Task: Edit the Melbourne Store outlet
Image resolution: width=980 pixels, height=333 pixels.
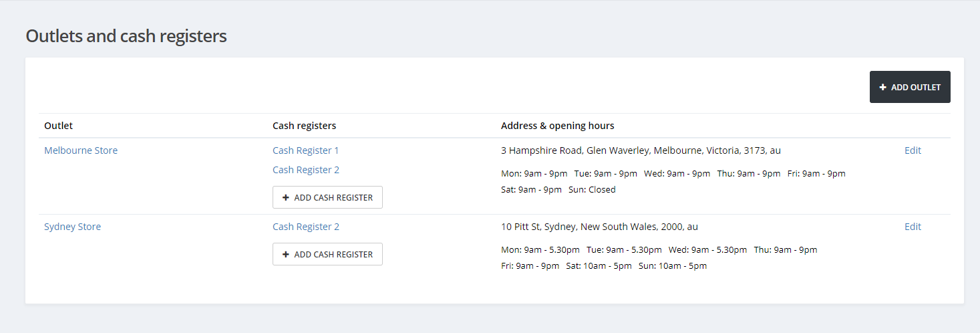Action: point(912,150)
